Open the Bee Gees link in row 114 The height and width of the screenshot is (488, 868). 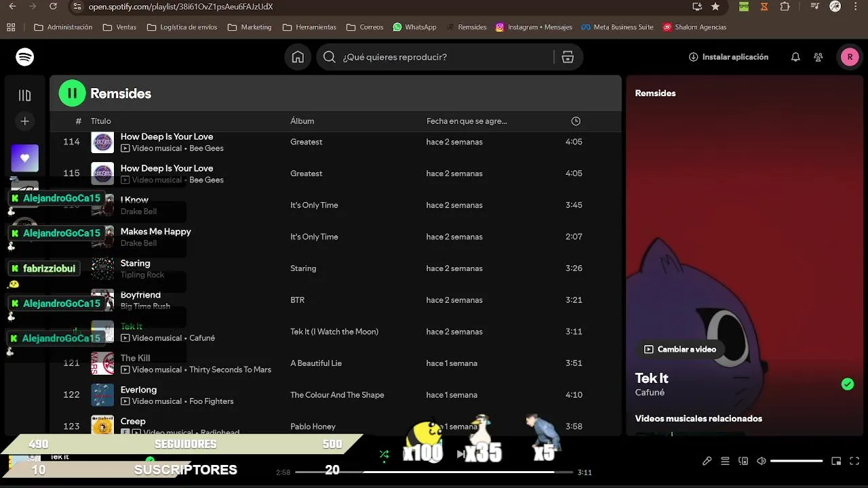(x=206, y=148)
